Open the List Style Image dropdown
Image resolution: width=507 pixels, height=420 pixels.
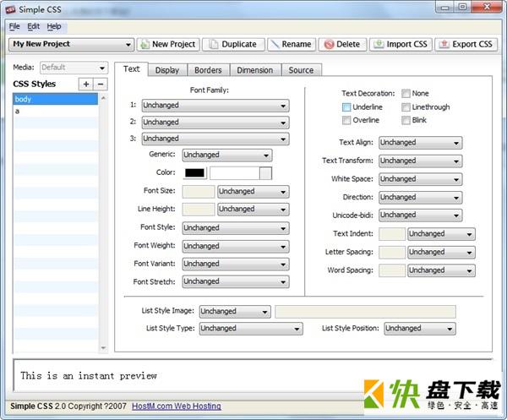pos(235,311)
